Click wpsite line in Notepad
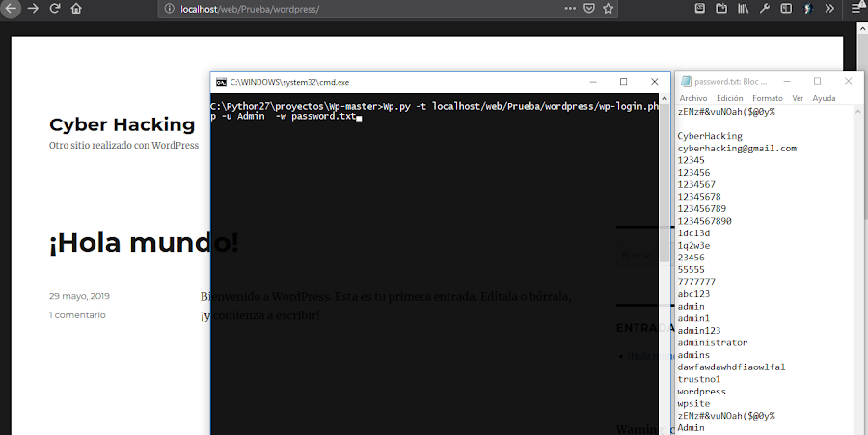The width and height of the screenshot is (868, 435). point(693,404)
